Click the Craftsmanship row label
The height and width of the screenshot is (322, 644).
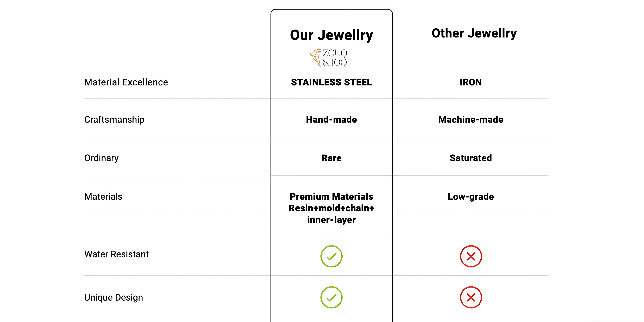[x=114, y=120]
